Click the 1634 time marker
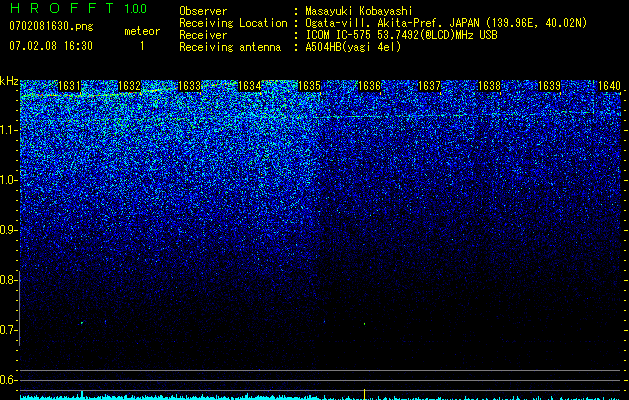This screenshot has width=629, height=400. (250, 86)
